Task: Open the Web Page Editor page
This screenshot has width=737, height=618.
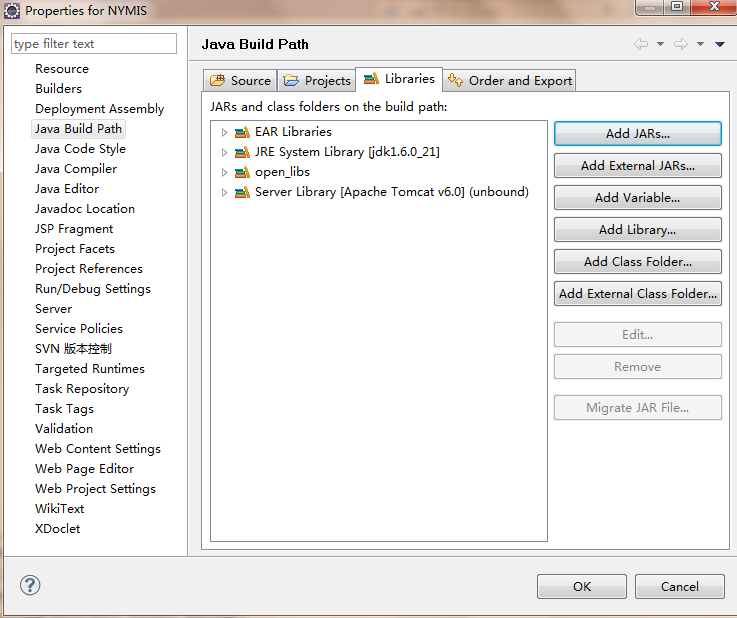Action: click(x=85, y=469)
